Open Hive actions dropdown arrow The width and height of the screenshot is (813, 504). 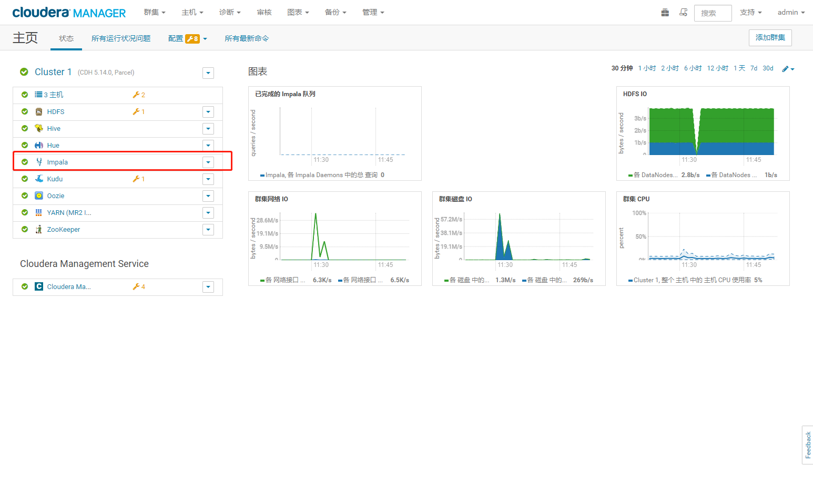[208, 129]
